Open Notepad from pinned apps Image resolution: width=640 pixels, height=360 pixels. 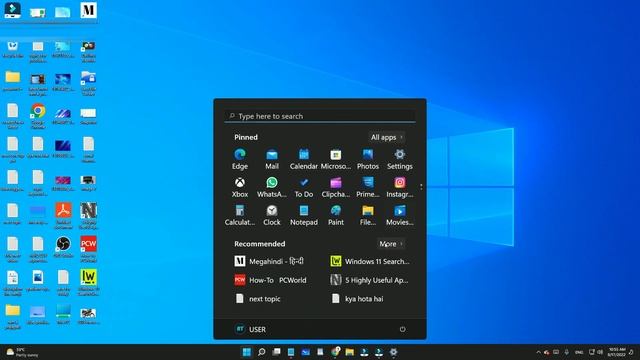coord(304,215)
